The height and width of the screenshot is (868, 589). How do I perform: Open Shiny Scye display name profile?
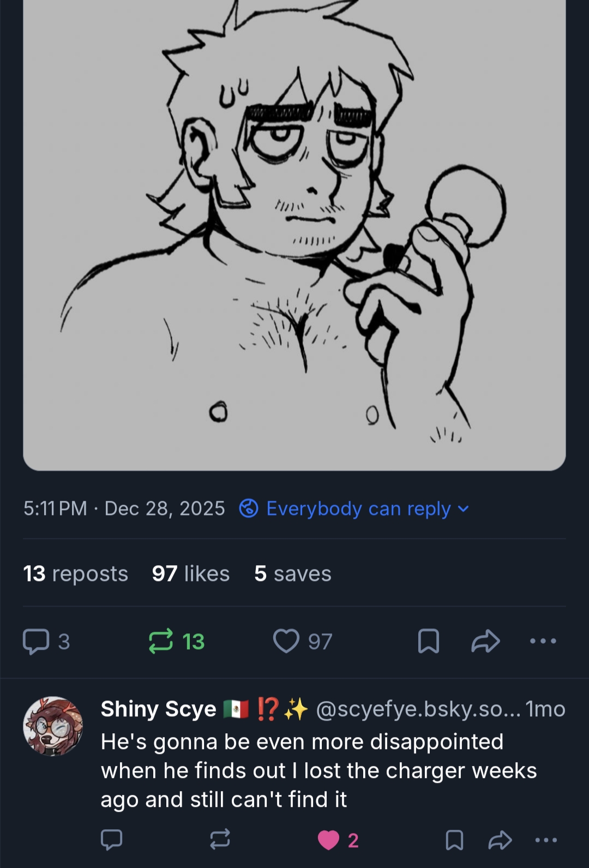[x=159, y=709]
